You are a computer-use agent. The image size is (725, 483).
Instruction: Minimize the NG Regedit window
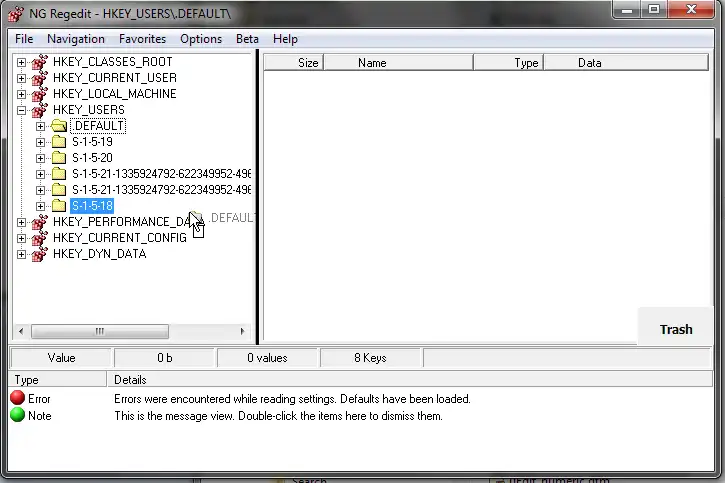tap(627, 10)
